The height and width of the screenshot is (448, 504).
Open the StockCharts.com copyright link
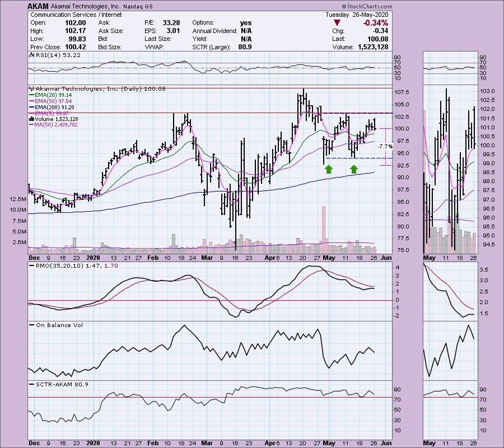click(367, 6)
